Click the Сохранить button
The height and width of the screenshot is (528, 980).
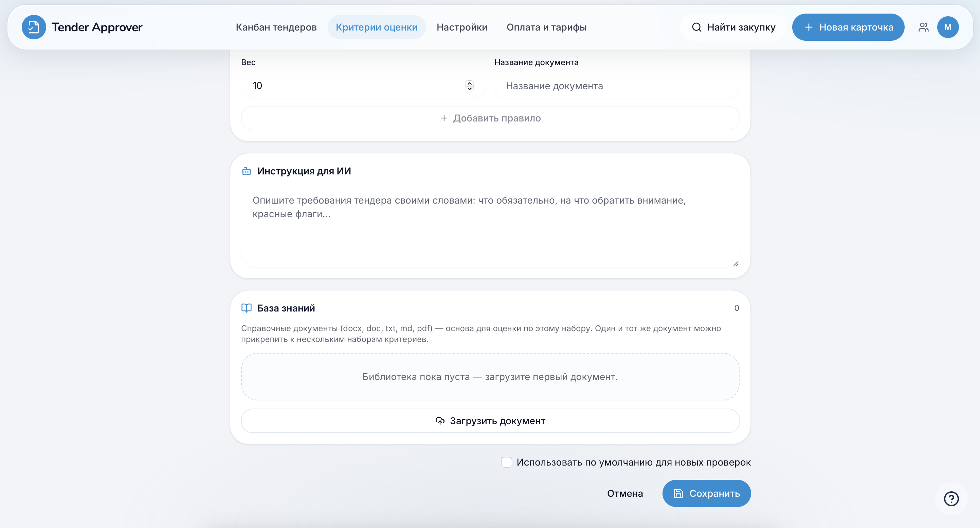[x=706, y=493]
